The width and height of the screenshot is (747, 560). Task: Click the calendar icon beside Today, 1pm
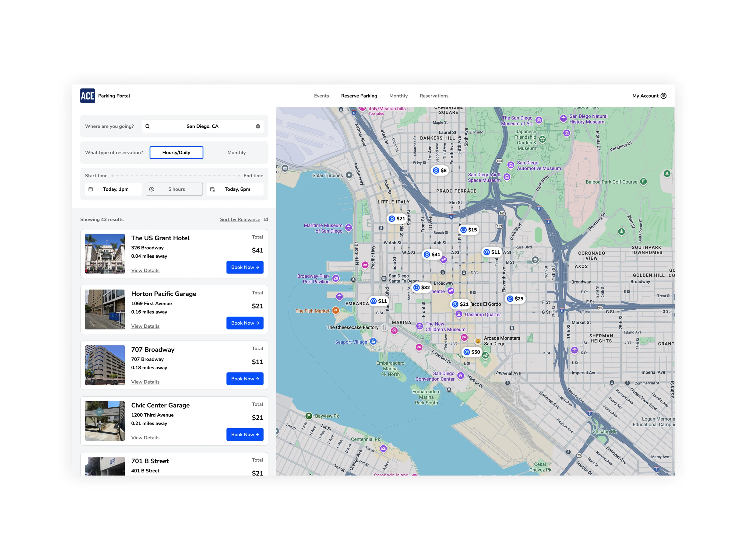(91, 189)
